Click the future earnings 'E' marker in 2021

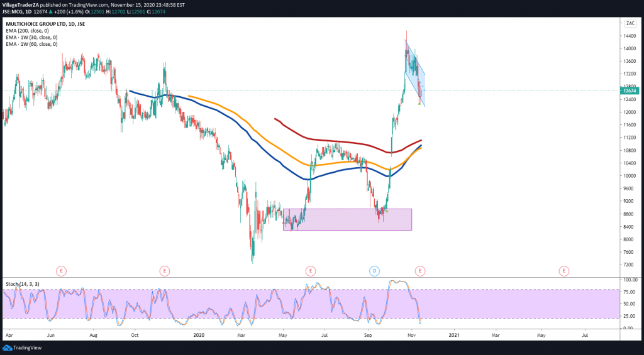tap(563, 271)
